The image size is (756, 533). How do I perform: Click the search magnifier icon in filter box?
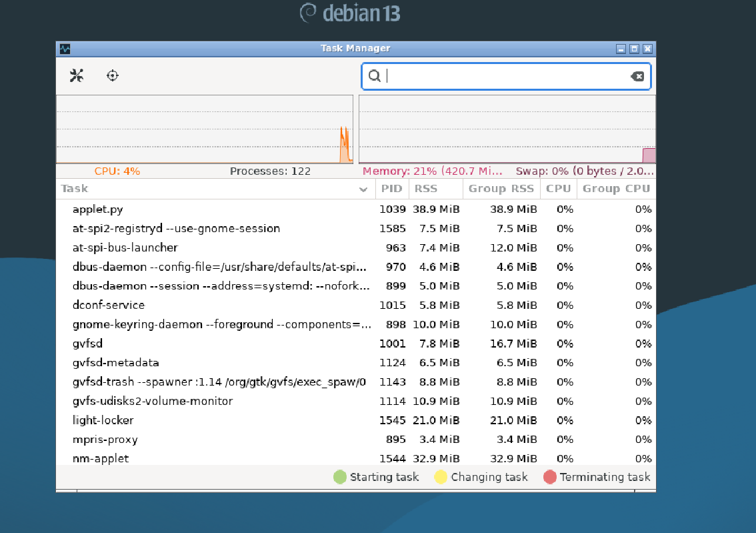click(374, 76)
